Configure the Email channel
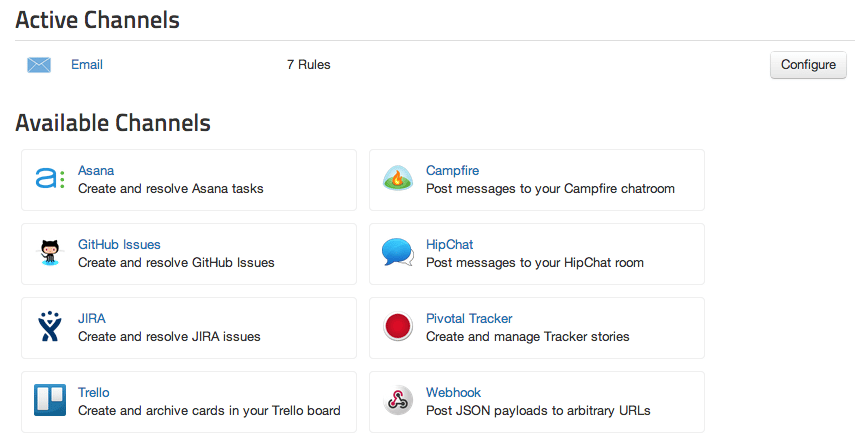The height and width of the screenshot is (448, 866). coord(808,65)
